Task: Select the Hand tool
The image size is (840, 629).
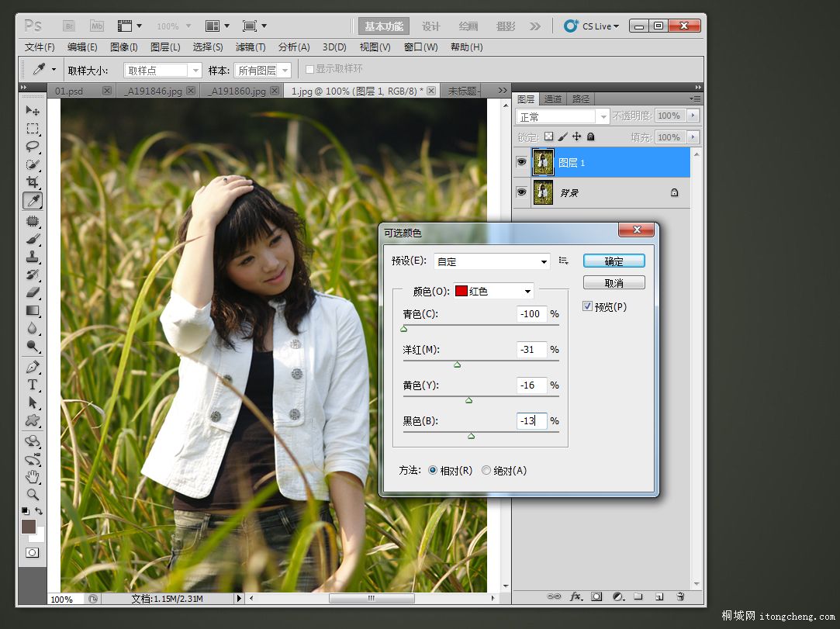Action: (33, 476)
